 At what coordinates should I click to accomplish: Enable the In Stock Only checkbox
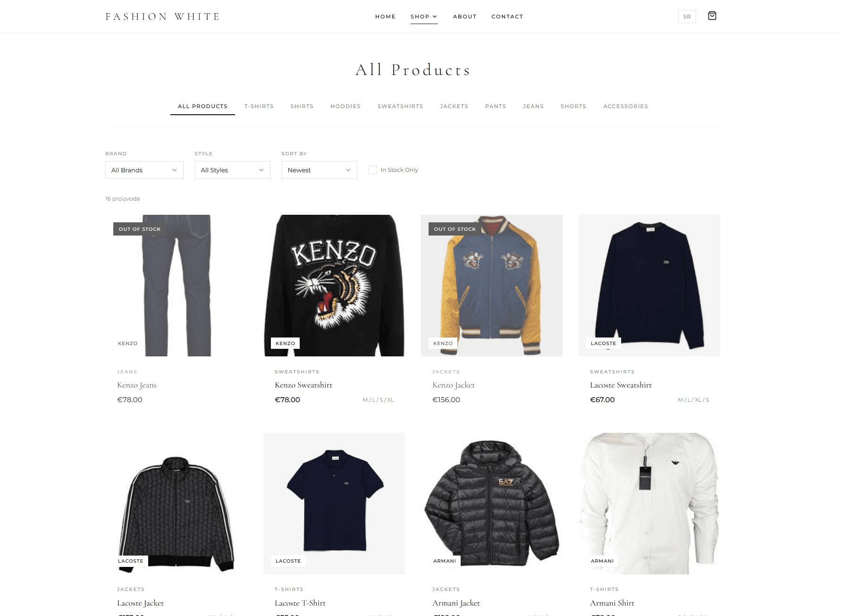point(373,170)
